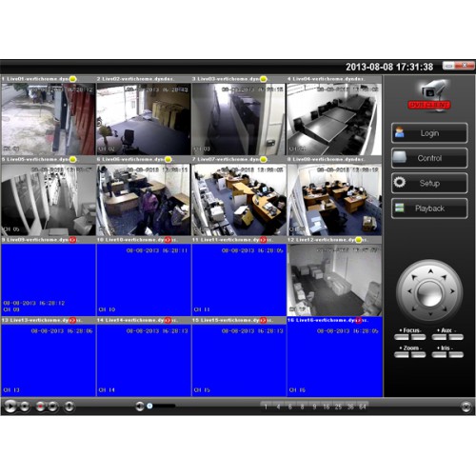This screenshot has width=476, height=476.
Task: Switch to 6-channel grid layout
Action: pyautogui.click(x=290, y=407)
